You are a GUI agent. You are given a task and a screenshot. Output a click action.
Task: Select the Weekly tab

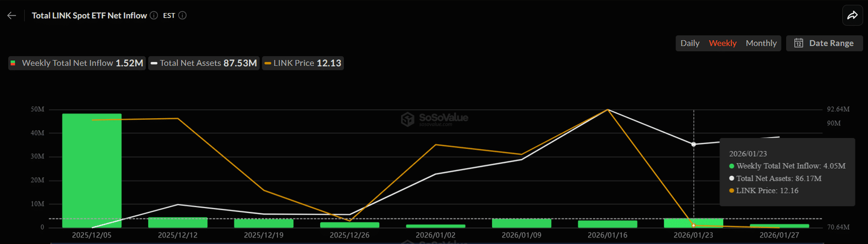[x=723, y=43]
